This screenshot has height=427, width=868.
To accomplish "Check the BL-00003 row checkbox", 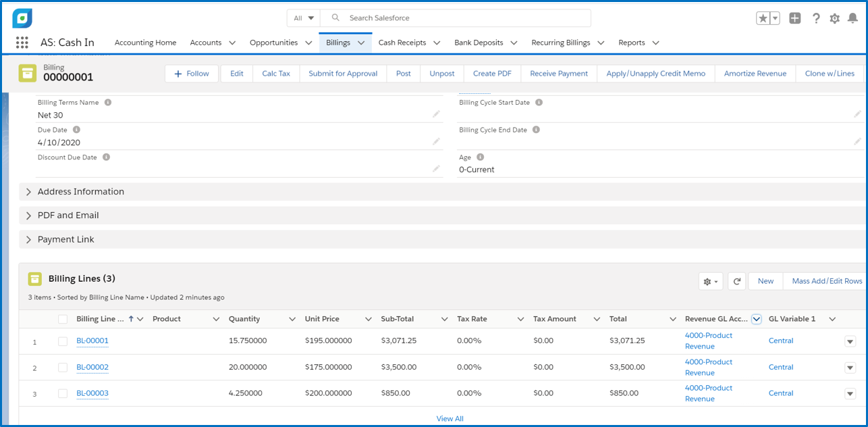I will (x=63, y=393).
